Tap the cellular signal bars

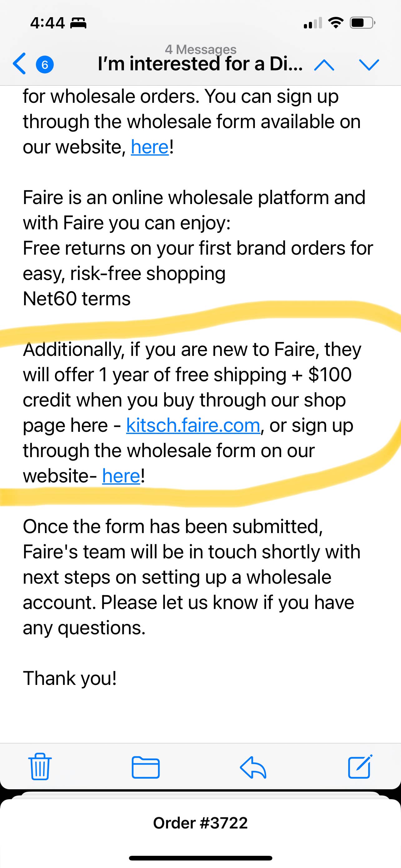pyautogui.click(x=313, y=23)
